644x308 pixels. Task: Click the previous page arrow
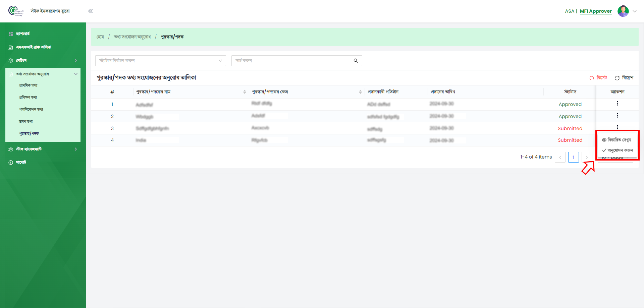click(560, 157)
